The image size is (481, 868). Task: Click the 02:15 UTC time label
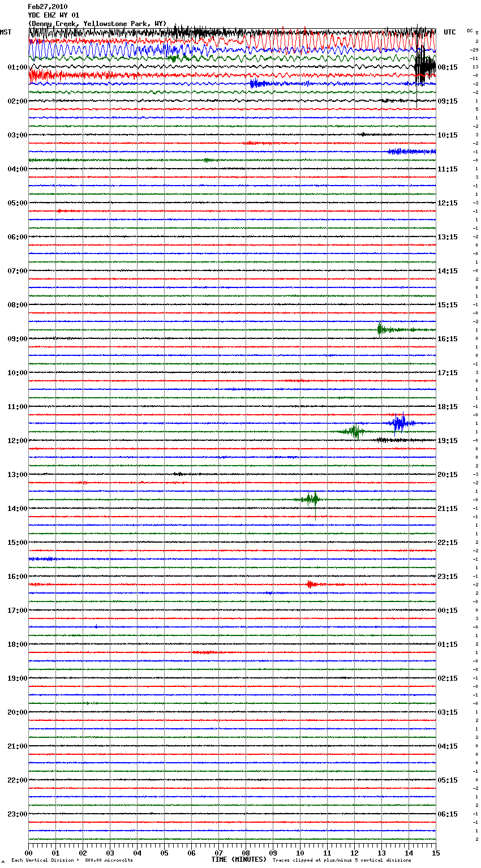click(x=448, y=678)
